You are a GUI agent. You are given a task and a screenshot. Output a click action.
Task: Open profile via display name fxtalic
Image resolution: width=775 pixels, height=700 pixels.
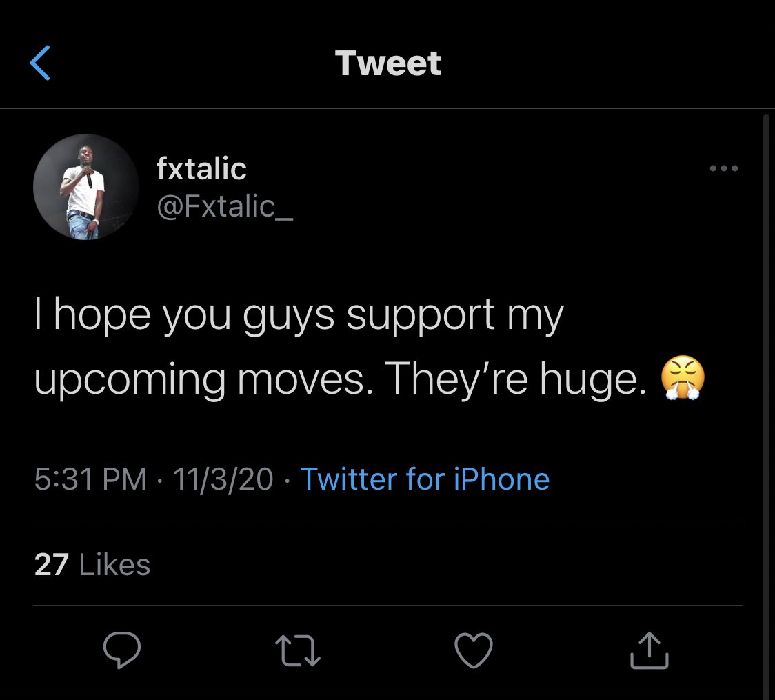[x=201, y=168]
